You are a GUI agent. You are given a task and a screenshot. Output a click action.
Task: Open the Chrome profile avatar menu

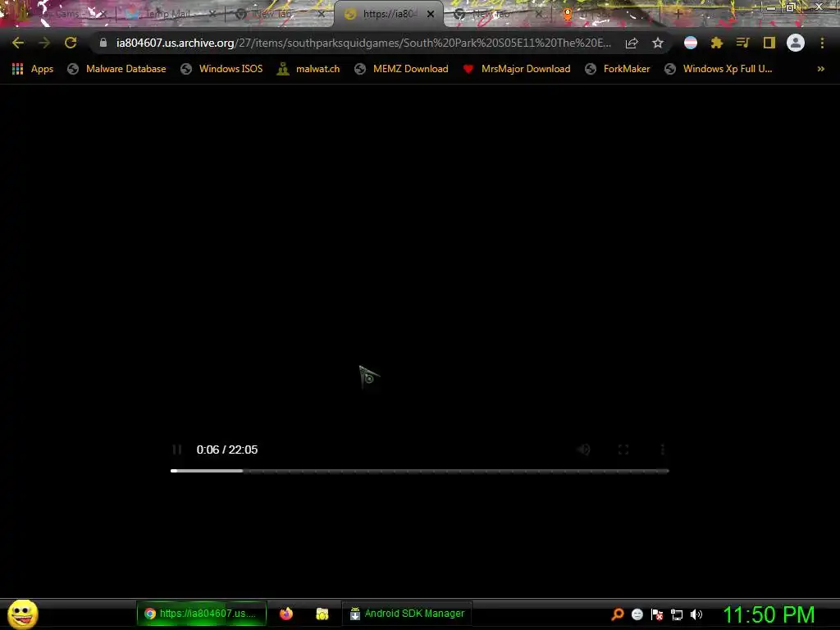tap(796, 43)
